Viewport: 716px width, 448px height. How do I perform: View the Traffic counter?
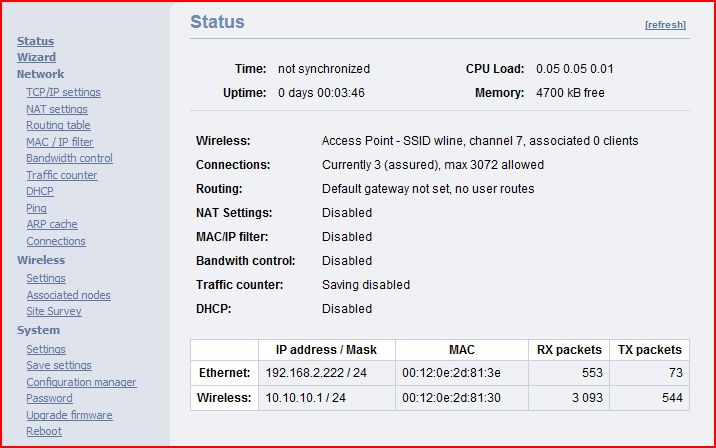pyautogui.click(x=62, y=175)
